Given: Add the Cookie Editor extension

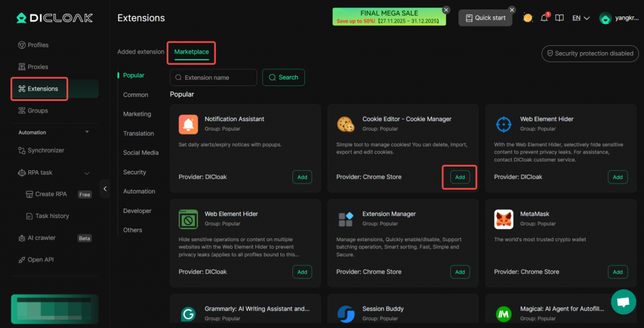Looking at the screenshot, I should pos(460,177).
